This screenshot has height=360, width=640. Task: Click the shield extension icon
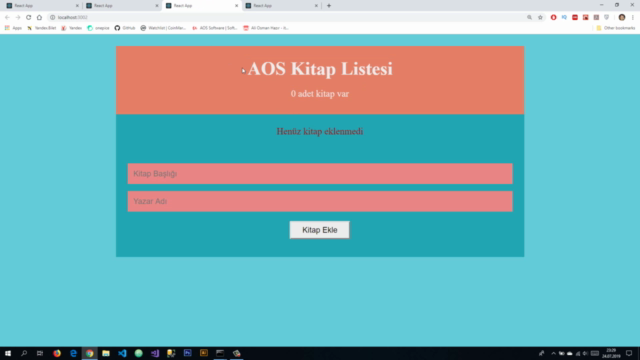point(607,17)
